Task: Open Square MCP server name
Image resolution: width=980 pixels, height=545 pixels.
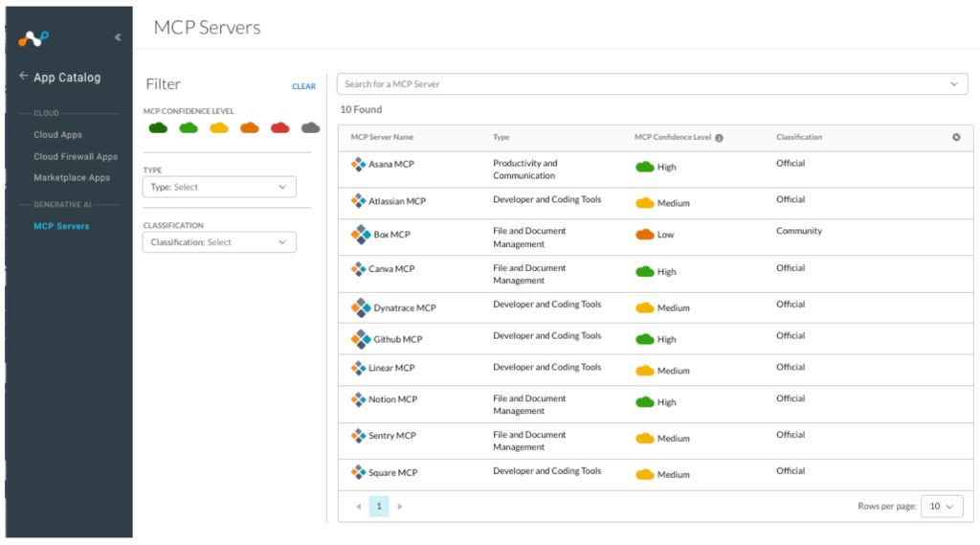Action: [393, 472]
